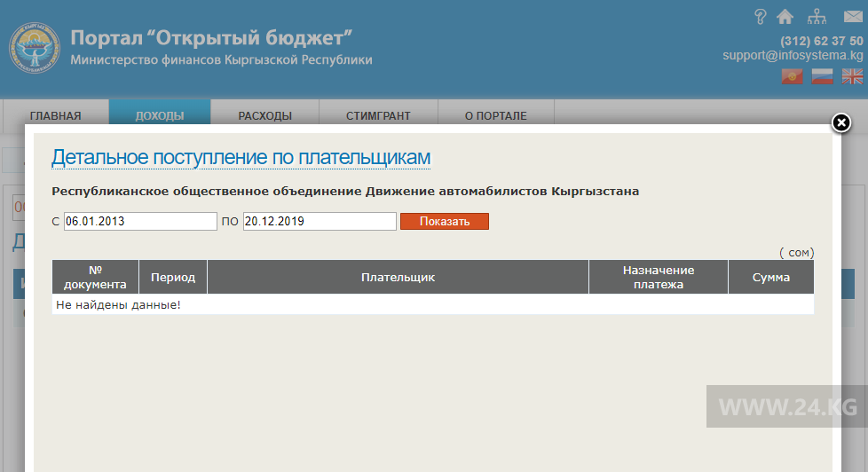Screen dimensions: 868x472
Task: Click the Сумма column header
Action: coord(770,278)
